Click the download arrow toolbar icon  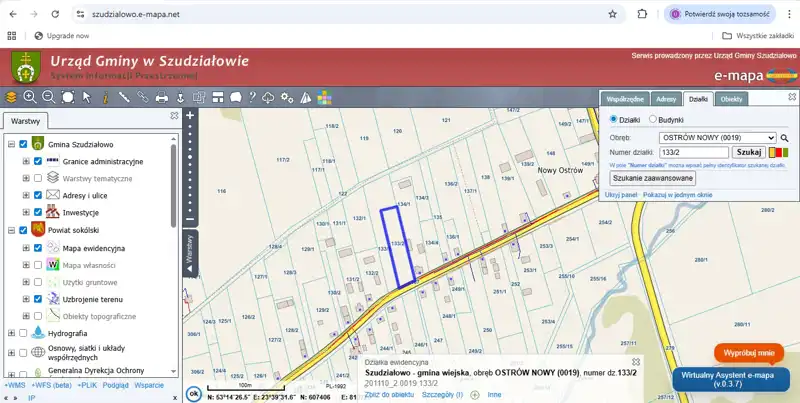(x=180, y=97)
